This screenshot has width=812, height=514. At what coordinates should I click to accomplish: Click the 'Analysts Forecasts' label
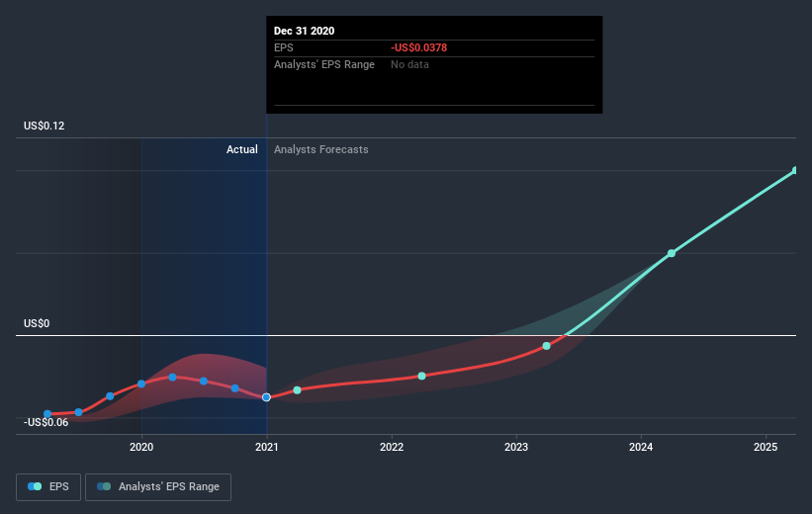[321, 149]
